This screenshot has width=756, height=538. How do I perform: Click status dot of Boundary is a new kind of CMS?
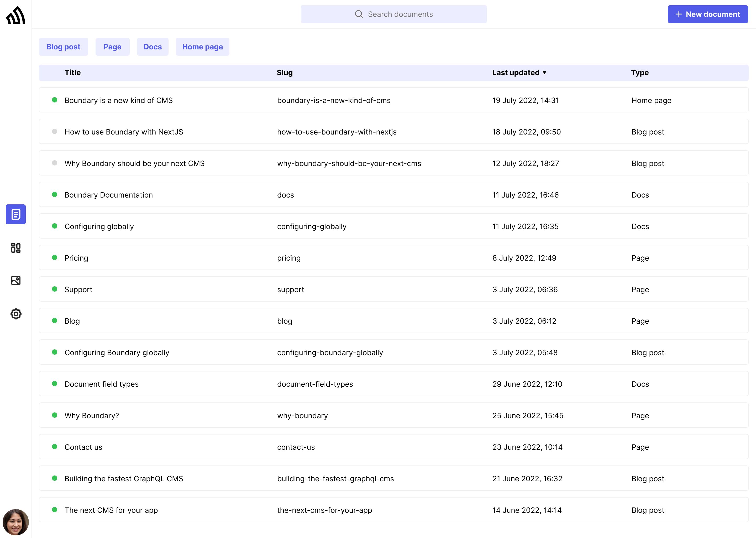coord(55,100)
